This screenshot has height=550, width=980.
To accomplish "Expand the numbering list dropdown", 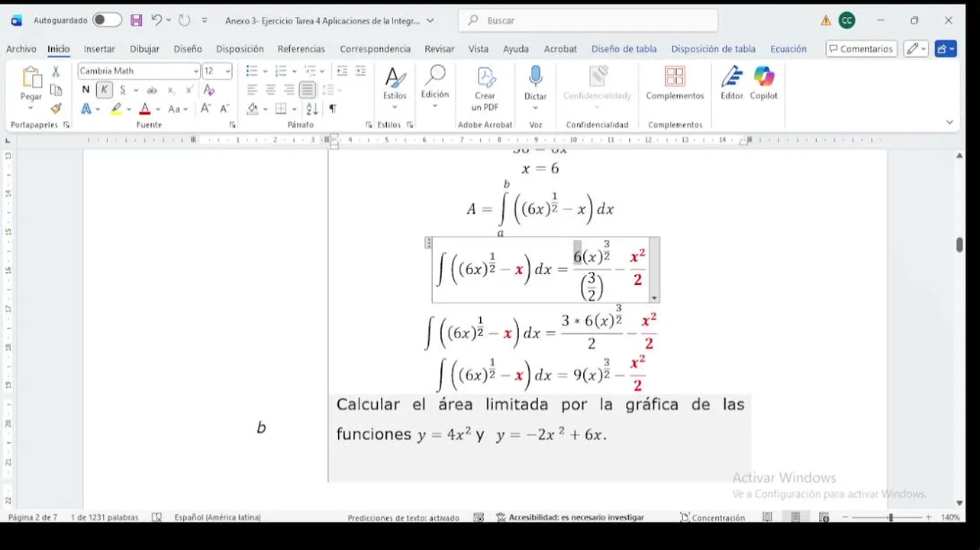I will [x=294, y=71].
